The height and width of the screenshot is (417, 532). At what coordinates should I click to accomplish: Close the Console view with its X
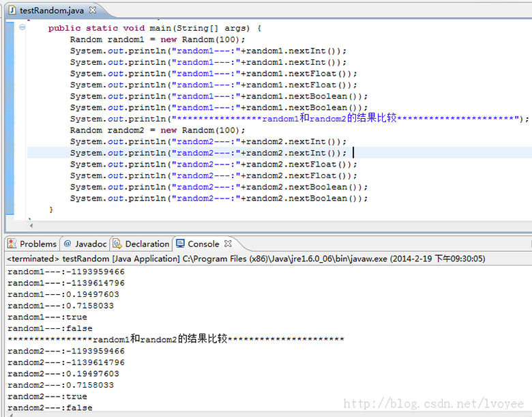tap(228, 244)
